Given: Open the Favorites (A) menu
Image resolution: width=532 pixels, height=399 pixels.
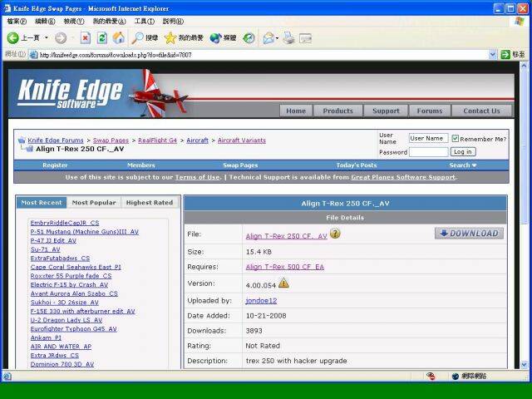Looking at the screenshot, I should pyautogui.click(x=109, y=22).
